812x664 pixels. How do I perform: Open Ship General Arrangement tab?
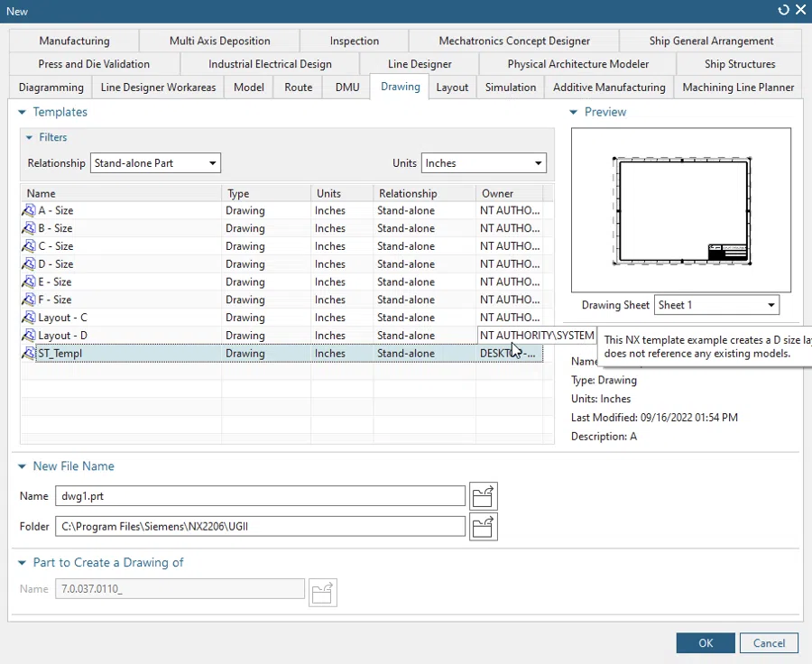click(711, 41)
